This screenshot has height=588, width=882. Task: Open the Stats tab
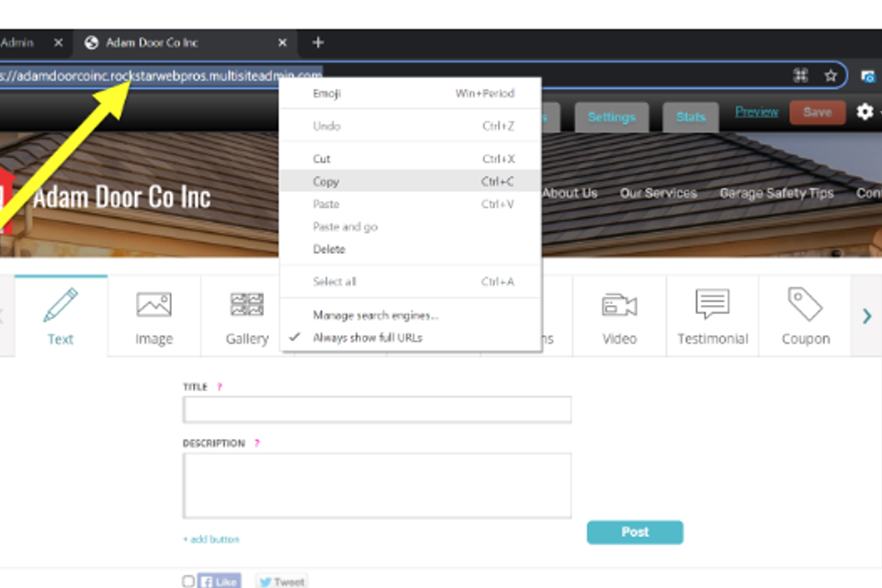click(x=691, y=117)
